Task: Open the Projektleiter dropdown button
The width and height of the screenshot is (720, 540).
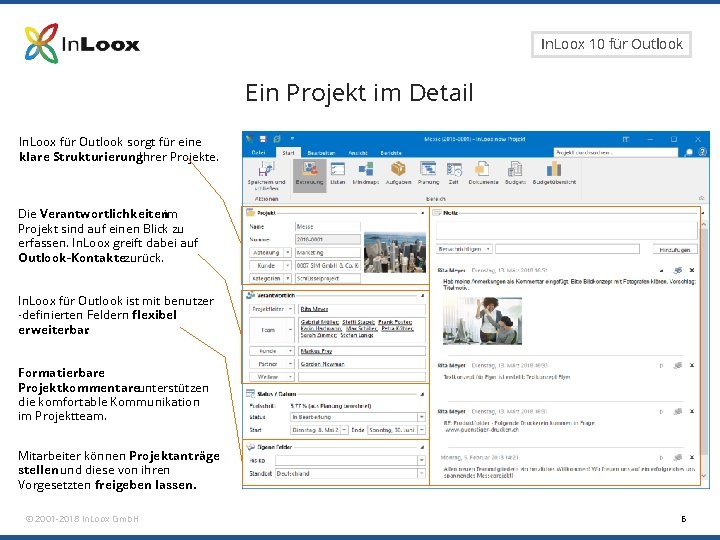Action: [x=290, y=309]
